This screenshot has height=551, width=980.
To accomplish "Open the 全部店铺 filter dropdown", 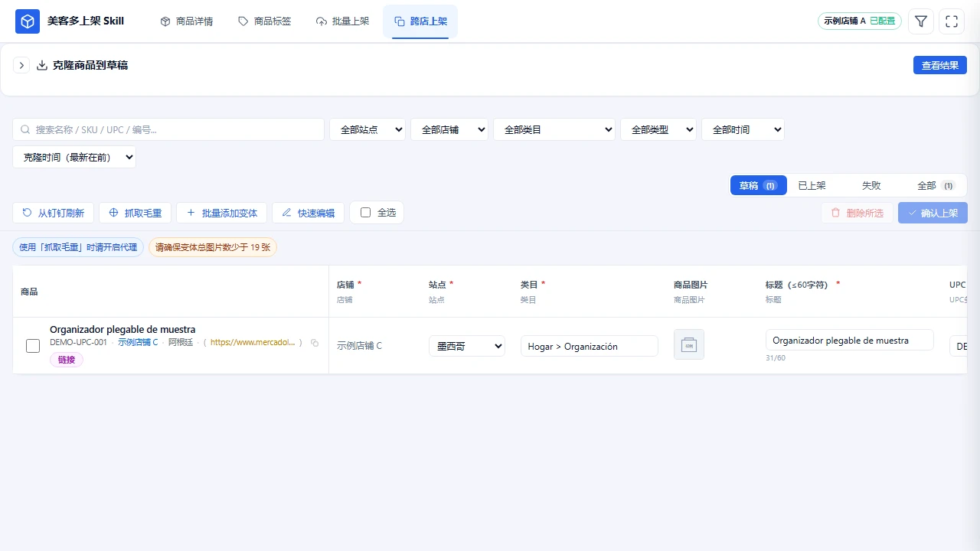I will click(x=449, y=129).
